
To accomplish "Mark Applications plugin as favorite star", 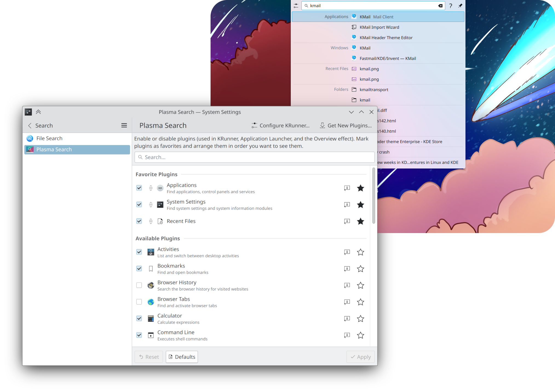I will pos(361,188).
